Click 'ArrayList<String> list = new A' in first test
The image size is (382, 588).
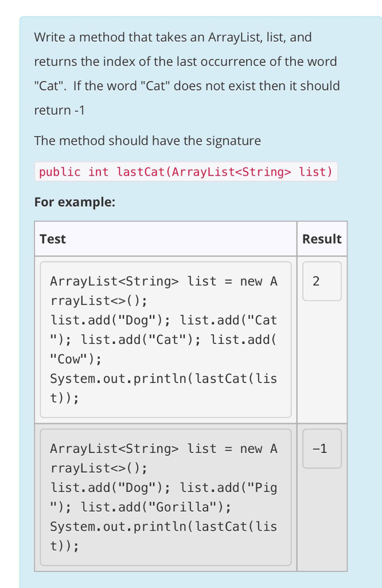[163, 281]
